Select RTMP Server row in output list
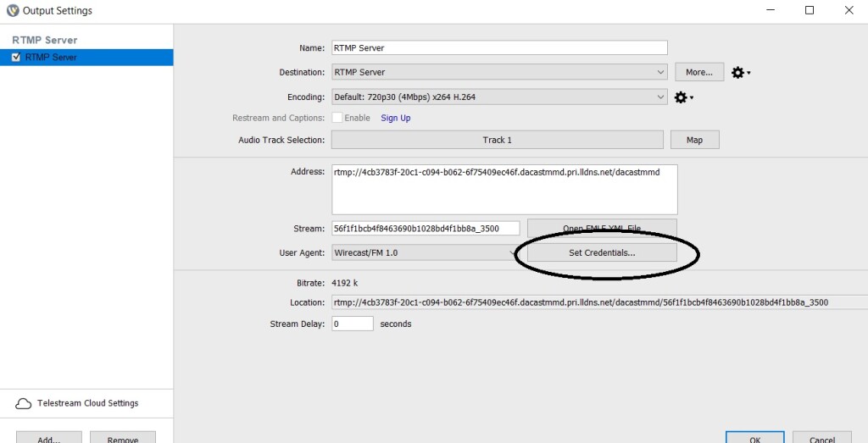 coord(86,57)
